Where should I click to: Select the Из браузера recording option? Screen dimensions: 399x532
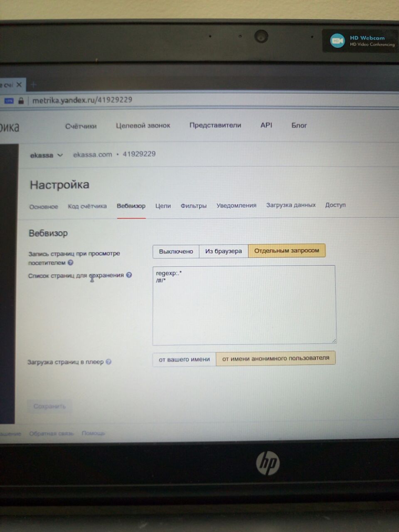(223, 251)
